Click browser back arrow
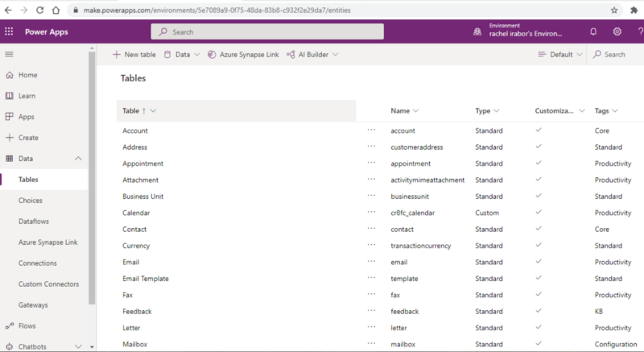Screen dimensions: 644x352 tap(8, 10)
